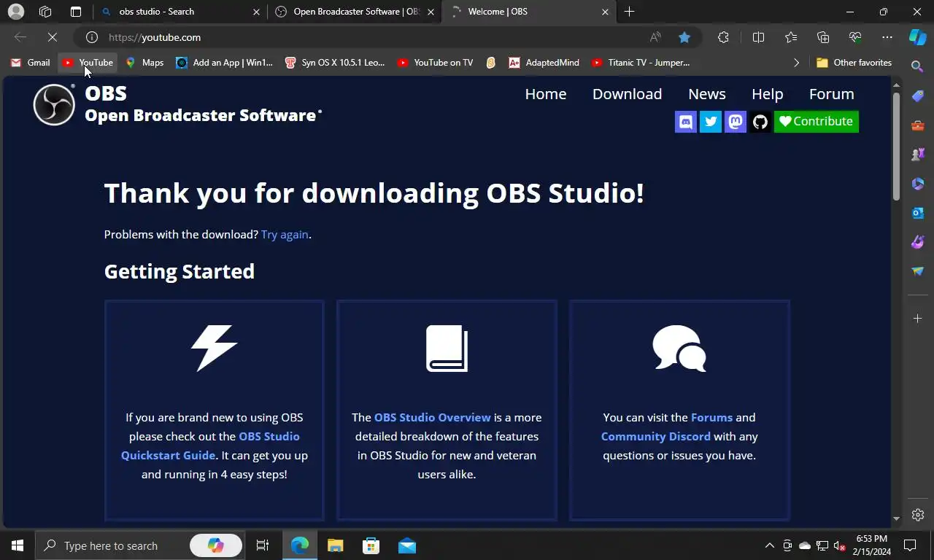Open the Download menu item

point(627,94)
